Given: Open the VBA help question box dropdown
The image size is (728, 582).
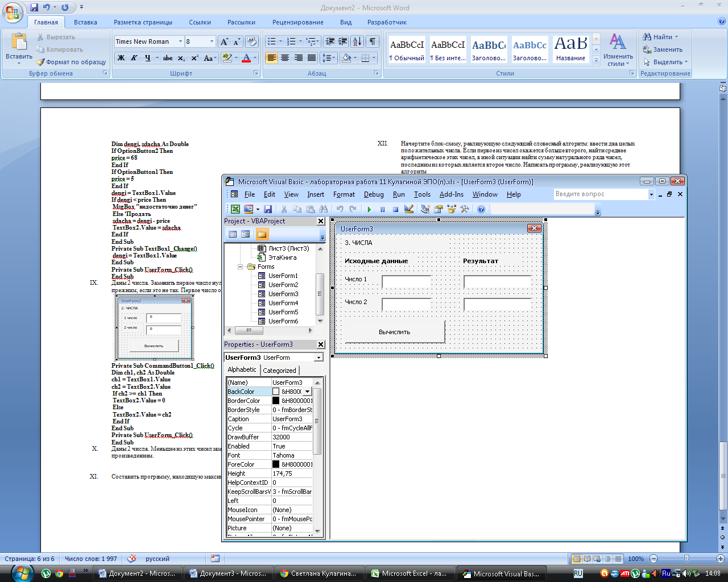Looking at the screenshot, I should click(x=651, y=194).
